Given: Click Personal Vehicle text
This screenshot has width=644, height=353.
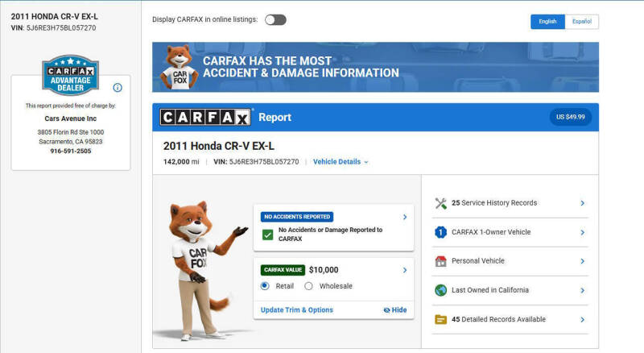Looking at the screenshot, I should click(x=478, y=261).
